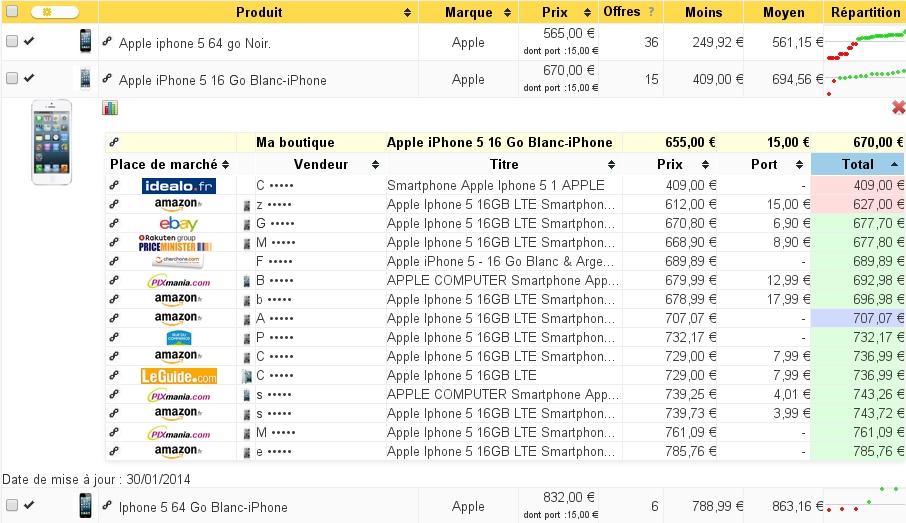Click the Moyen column header
The height and width of the screenshot is (523, 906).
click(x=783, y=12)
